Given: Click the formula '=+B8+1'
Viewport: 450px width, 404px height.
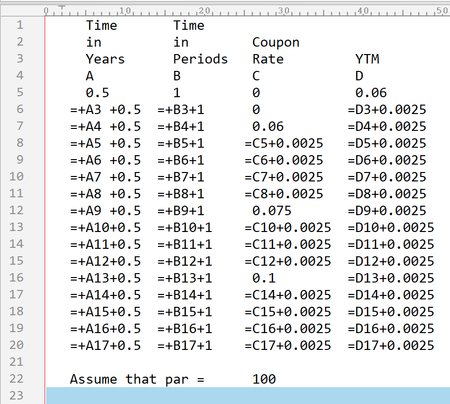Looking at the screenshot, I should tap(181, 194).
